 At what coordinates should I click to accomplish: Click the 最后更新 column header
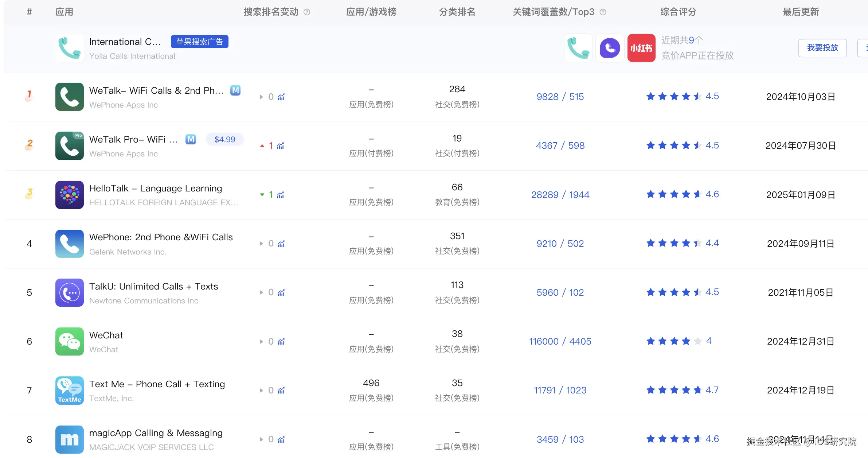(800, 12)
